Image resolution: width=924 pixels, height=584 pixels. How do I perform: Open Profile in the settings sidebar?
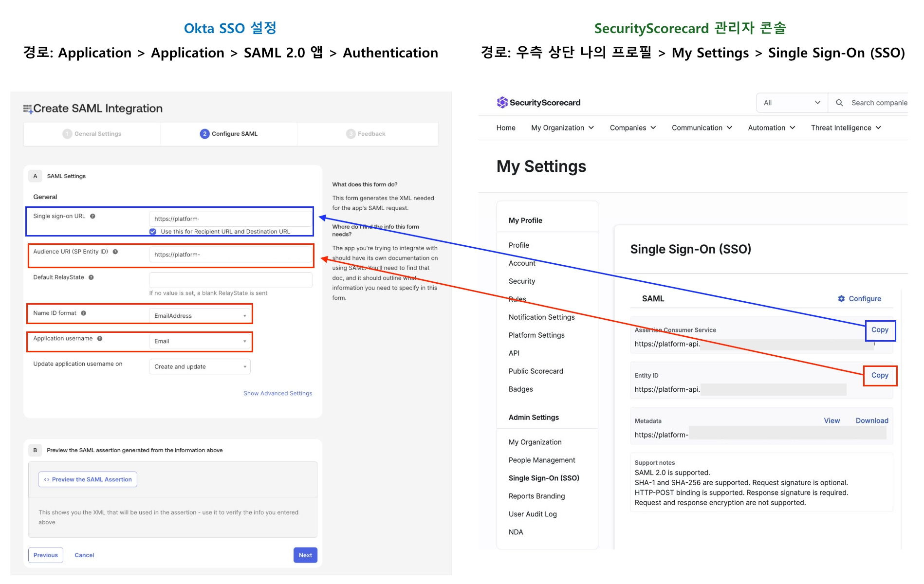point(519,245)
